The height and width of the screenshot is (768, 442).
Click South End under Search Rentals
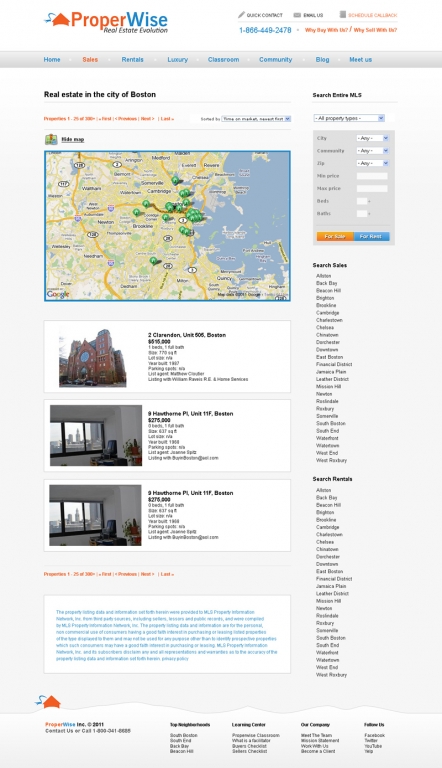[327, 645]
